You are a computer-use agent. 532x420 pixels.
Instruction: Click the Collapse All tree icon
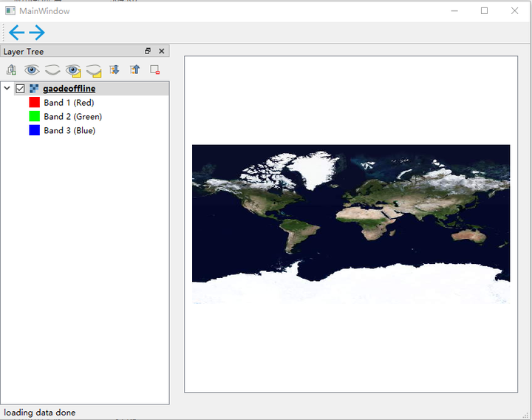(134, 70)
